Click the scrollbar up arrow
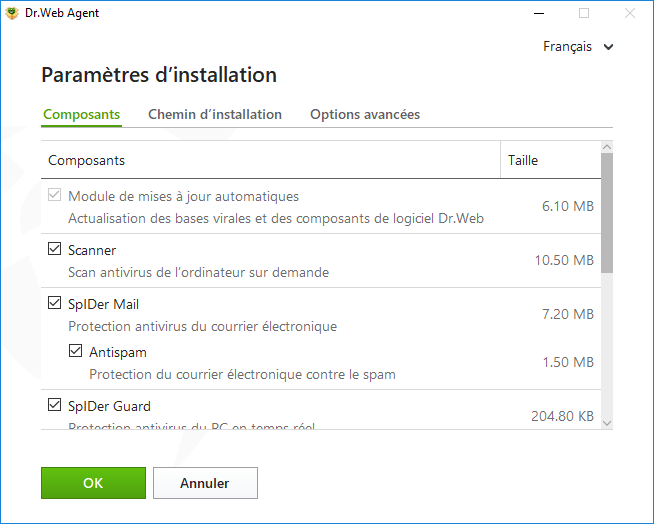This screenshot has height=524, width=654. click(607, 147)
